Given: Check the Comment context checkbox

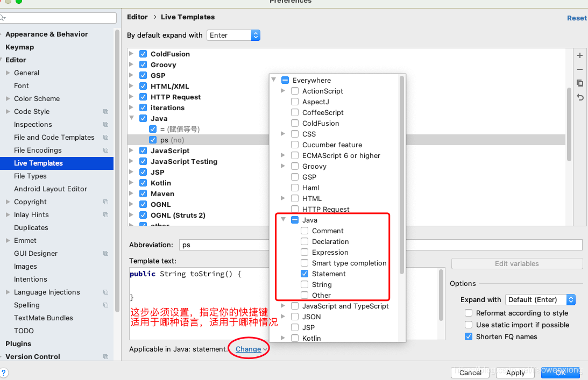Looking at the screenshot, I should point(304,231).
